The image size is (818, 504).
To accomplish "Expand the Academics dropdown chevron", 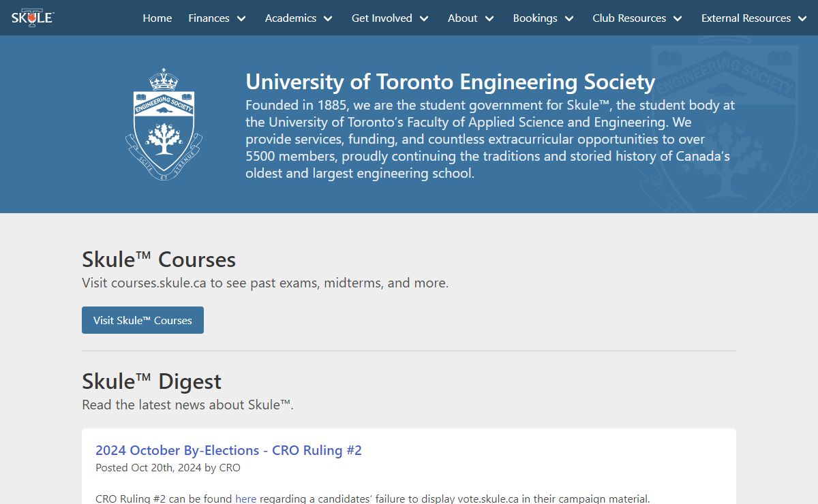I will coord(328,19).
